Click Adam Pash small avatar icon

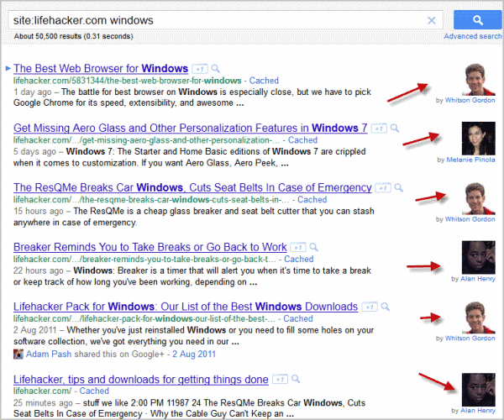(x=18, y=354)
